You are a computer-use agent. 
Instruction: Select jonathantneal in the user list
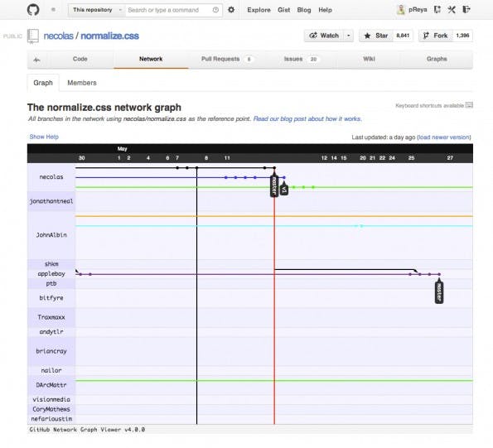pyautogui.click(x=51, y=201)
